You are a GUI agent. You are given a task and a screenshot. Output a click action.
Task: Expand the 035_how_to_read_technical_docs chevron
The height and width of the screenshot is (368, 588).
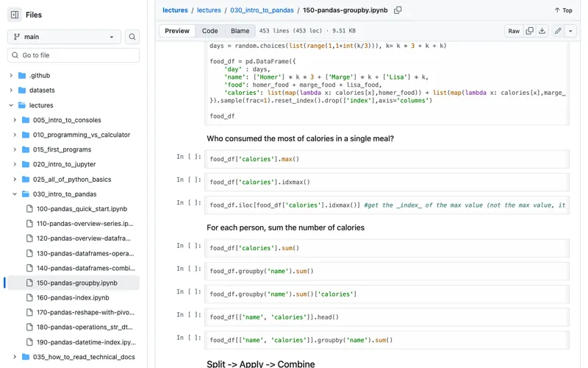15,357
